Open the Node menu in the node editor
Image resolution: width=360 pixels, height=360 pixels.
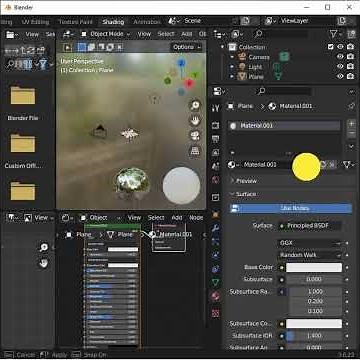(196, 218)
